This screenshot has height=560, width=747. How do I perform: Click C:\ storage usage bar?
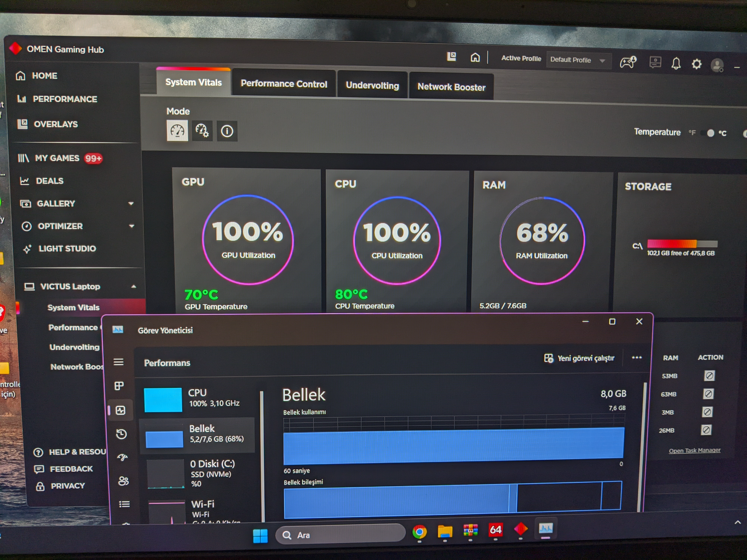(x=682, y=243)
